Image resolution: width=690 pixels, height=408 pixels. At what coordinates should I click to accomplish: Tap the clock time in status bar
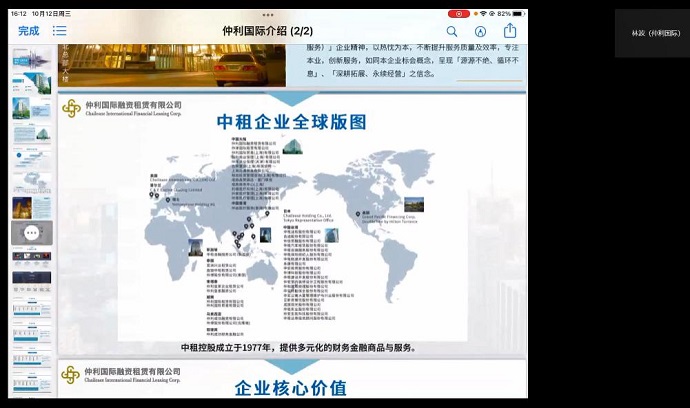[x=19, y=14]
